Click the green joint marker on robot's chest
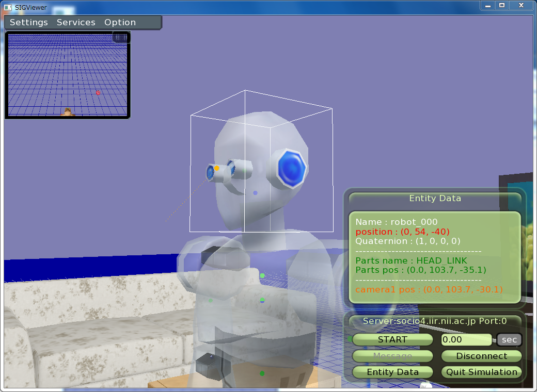Viewport: 537px width, 392px height. [262, 276]
